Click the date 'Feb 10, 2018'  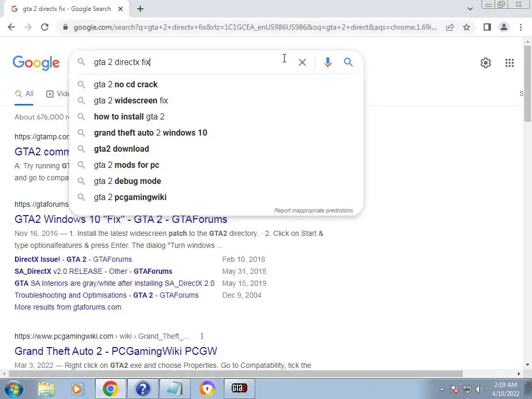244,259
